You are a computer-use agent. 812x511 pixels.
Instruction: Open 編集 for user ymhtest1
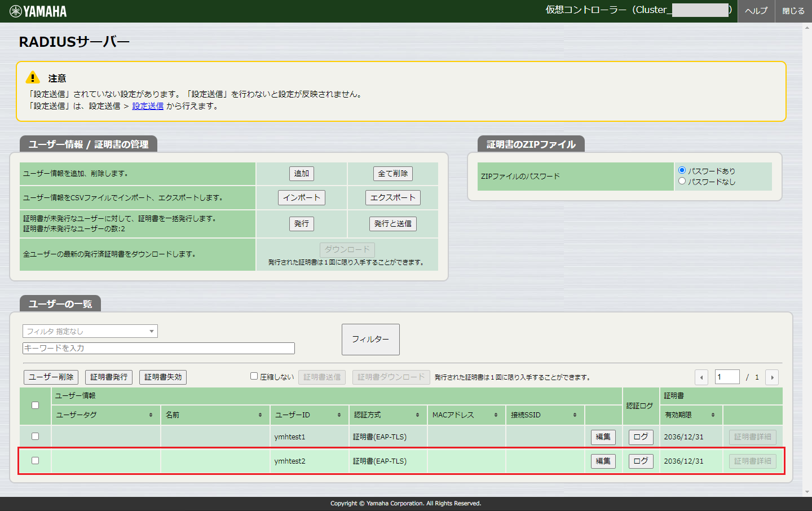[x=603, y=436]
